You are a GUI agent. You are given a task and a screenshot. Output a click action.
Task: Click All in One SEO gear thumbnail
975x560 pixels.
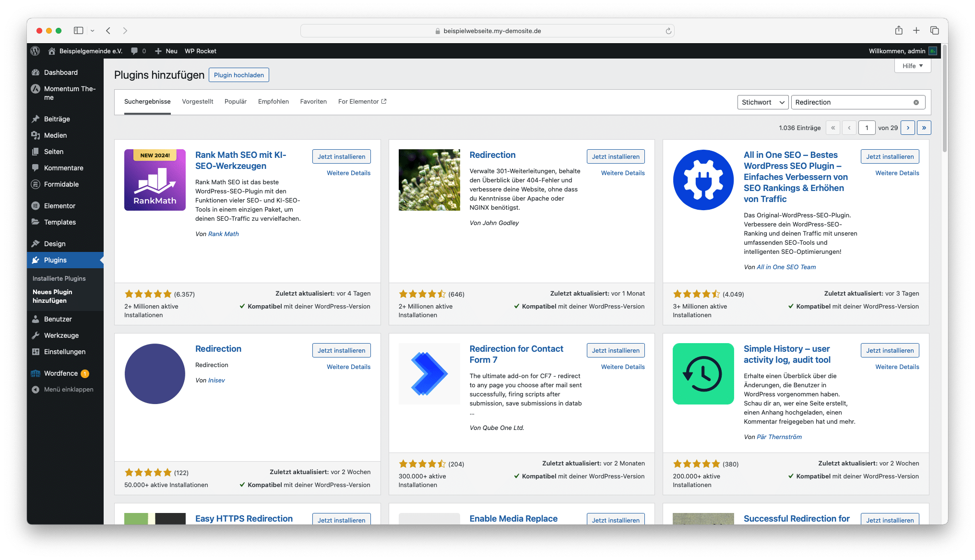(x=703, y=180)
